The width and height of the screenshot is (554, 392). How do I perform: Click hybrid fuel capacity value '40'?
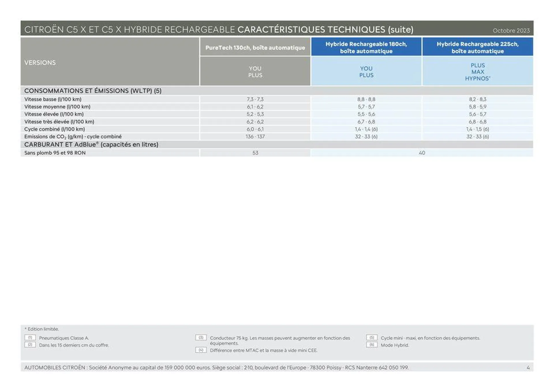pyautogui.click(x=422, y=153)
